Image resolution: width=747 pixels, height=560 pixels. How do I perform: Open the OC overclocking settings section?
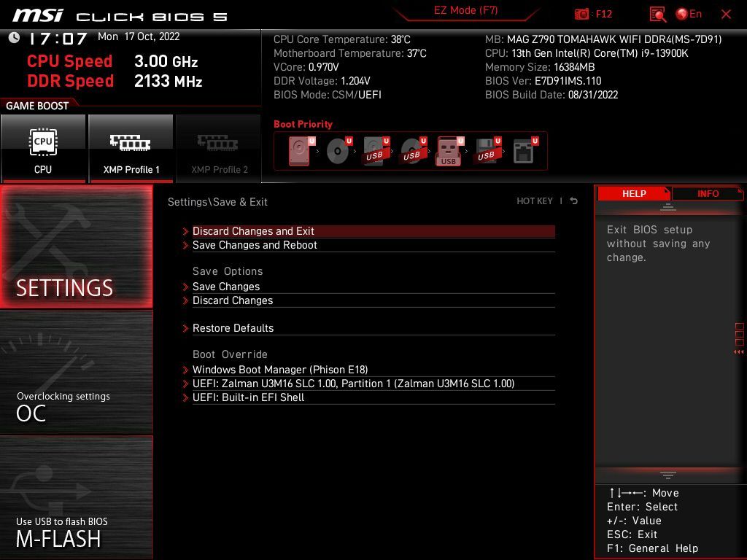coord(76,373)
